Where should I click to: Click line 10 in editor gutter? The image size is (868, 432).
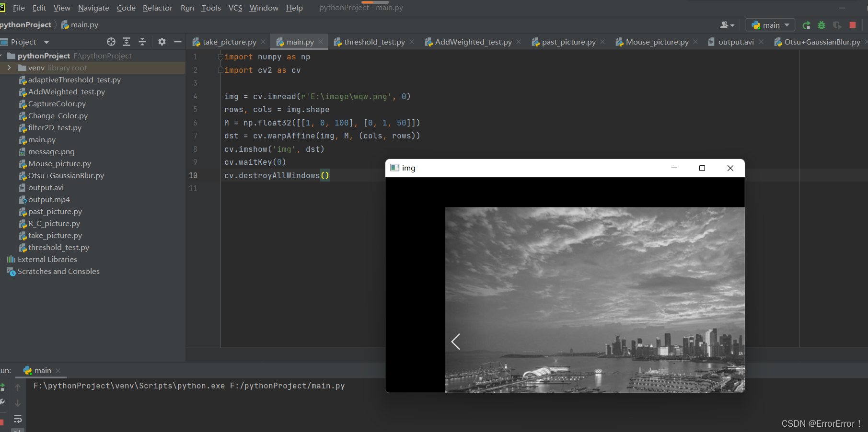(x=193, y=176)
